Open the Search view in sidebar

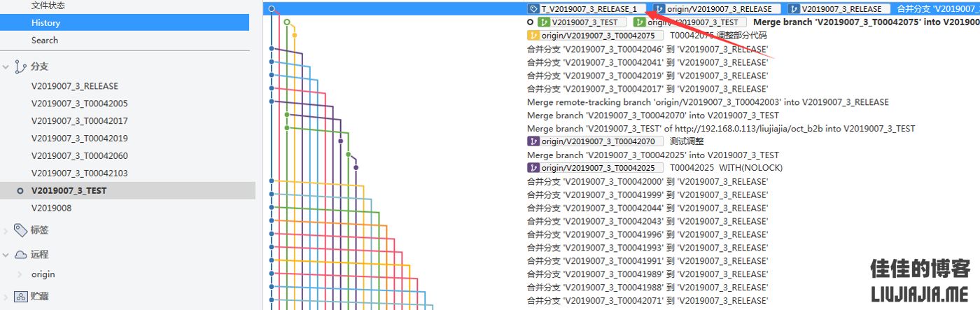pyautogui.click(x=45, y=41)
